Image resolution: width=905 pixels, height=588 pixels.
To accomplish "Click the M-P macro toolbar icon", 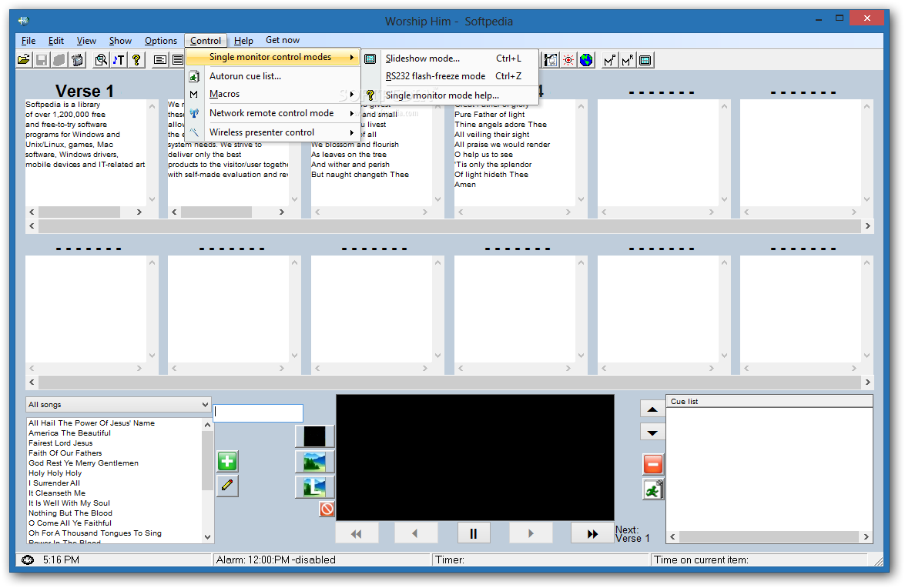I will [610, 60].
